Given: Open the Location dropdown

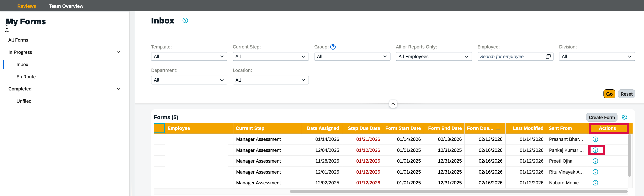Looking at the screenshot, I should (x=270, y=80).
